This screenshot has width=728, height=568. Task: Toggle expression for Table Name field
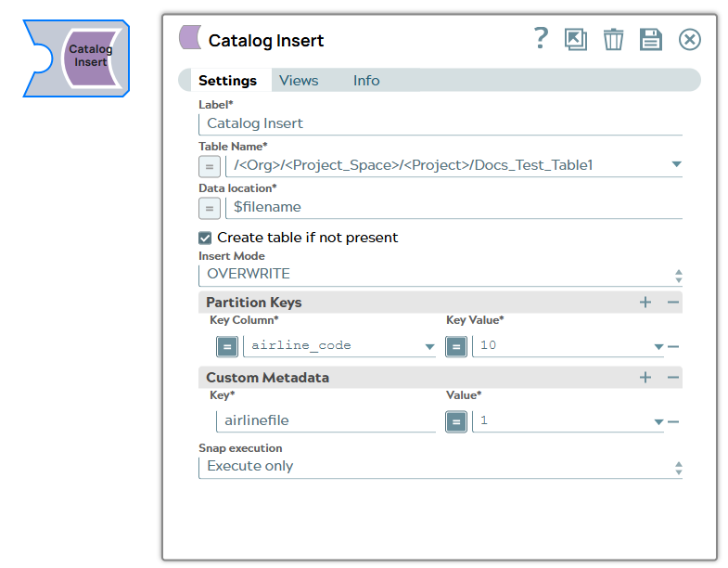pyautogui.click(x=210, y=166)
